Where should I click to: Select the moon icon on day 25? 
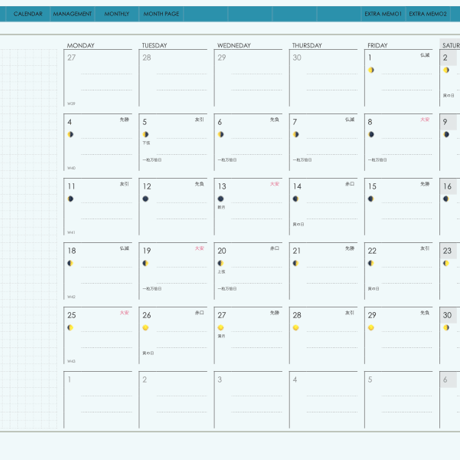[x=71, y=328]
